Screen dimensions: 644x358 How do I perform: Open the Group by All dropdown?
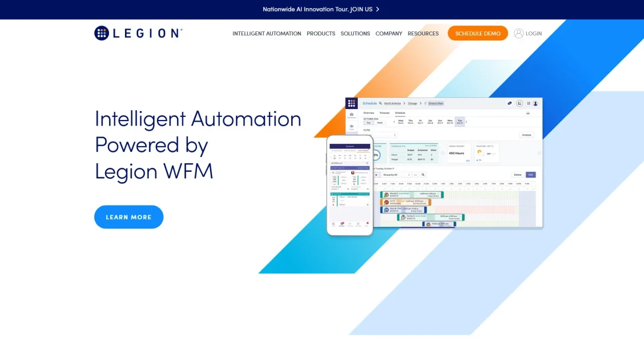click(396, 175)
